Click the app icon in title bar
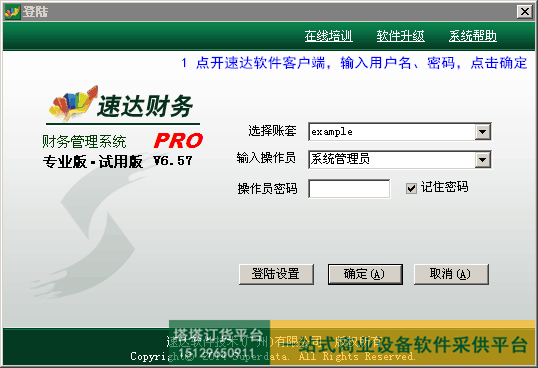 (13, 12)
